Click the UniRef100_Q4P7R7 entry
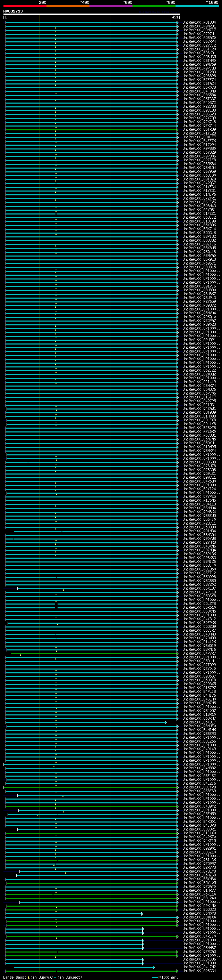This screenshot has height=980, width=222. [x=199, y=653]
